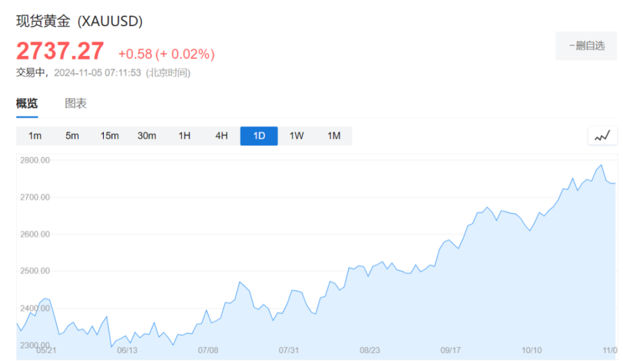The width and height of the screenshot is (623, 364).
Task: Switch to 1M monthly interval
Action: point(334,136)
